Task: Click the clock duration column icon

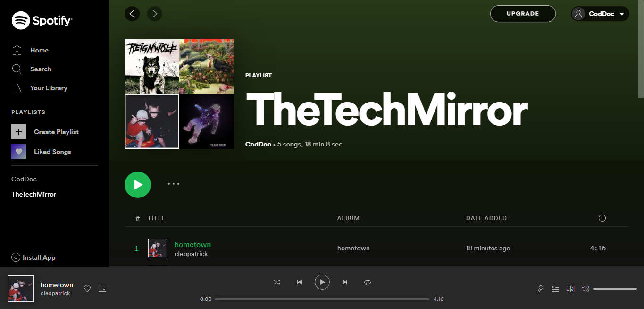Action: coord(602,218)
